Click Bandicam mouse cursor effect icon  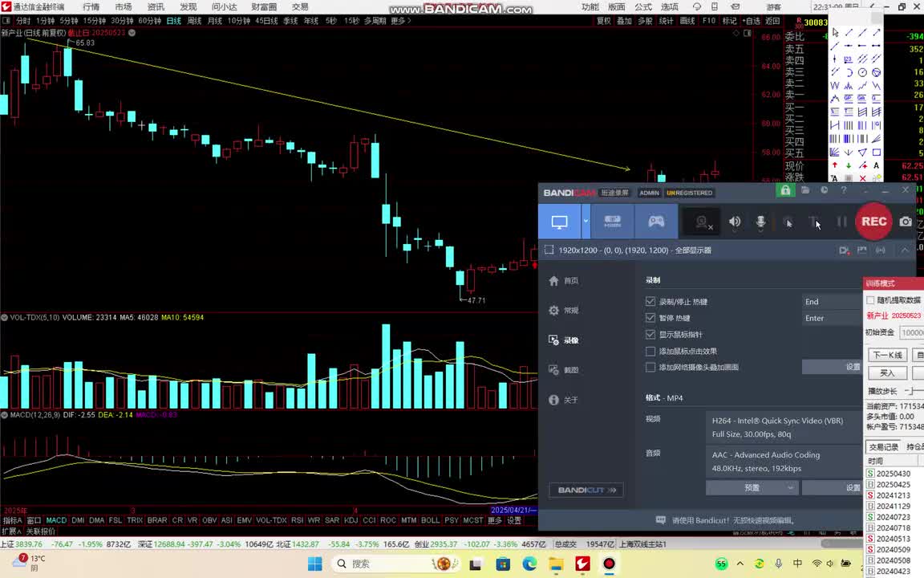pos(788,222)
